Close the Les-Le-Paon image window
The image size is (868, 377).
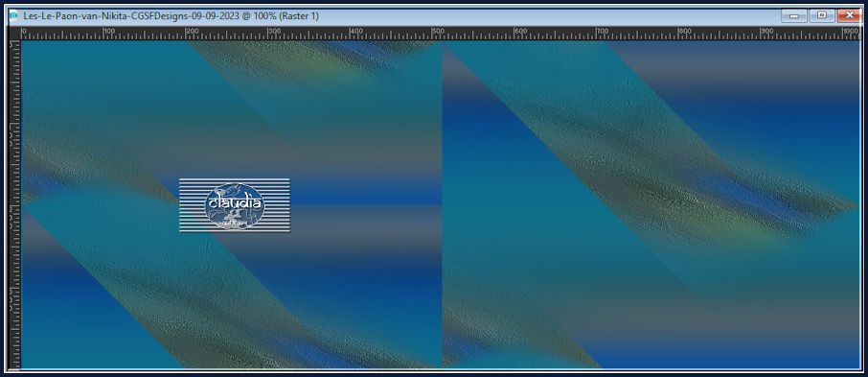click(x=849, y=15)
